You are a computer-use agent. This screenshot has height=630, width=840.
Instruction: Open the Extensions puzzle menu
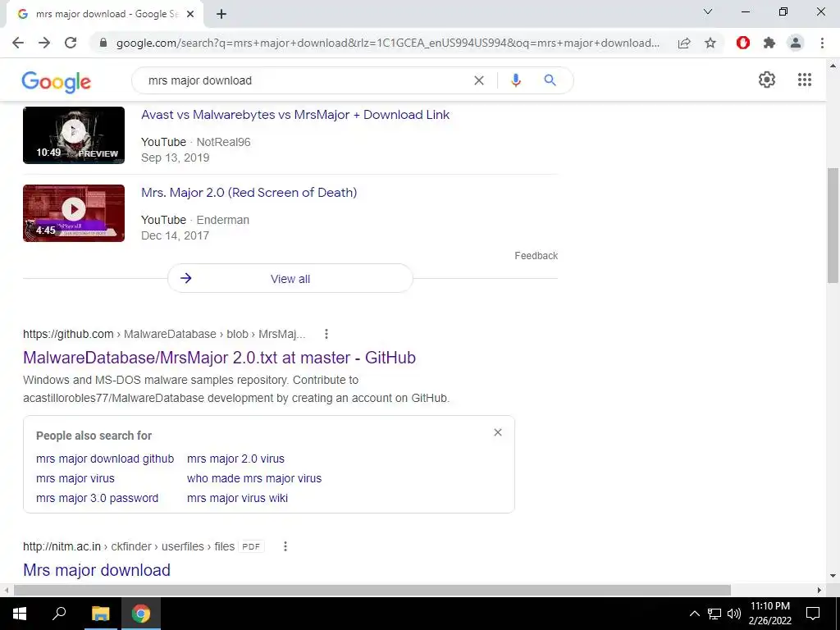click(x=769, y=43)
